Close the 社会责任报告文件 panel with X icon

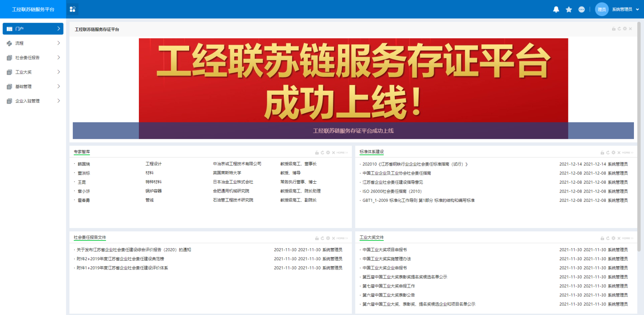click(333, 238)
